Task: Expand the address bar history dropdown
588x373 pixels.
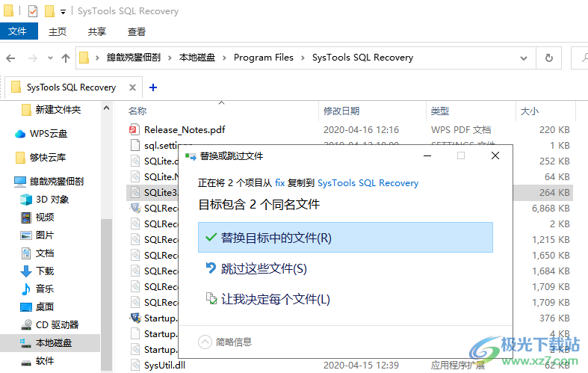Action: coord(524,58)
